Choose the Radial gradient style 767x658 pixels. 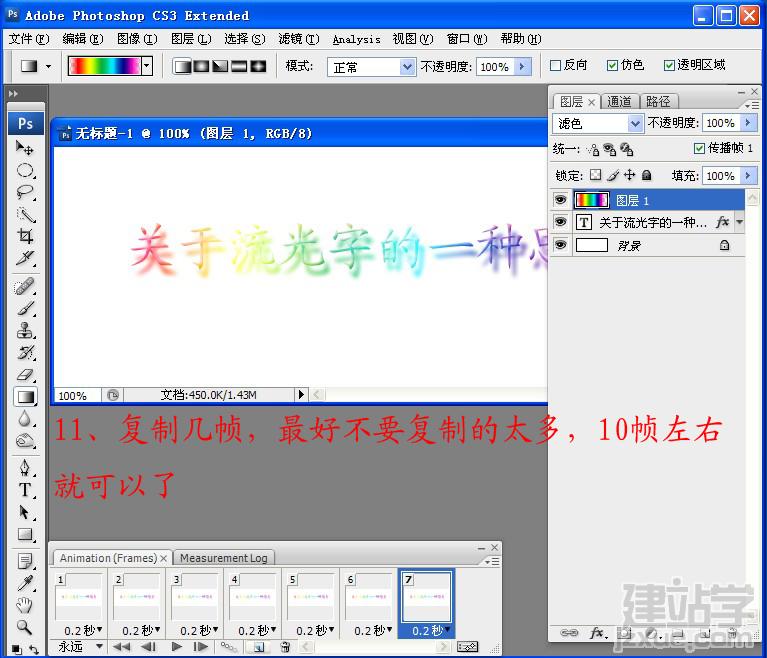click(201, 66)
